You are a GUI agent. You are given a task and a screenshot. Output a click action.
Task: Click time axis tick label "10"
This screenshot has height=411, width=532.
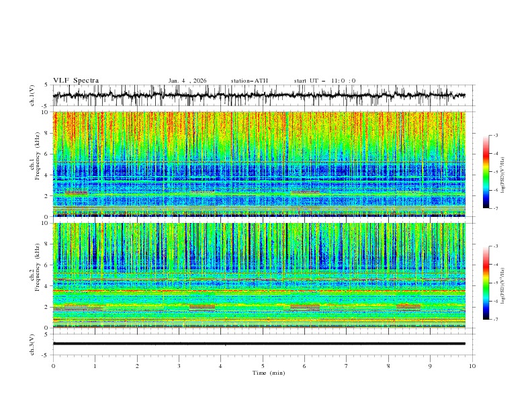pos(472,366)
